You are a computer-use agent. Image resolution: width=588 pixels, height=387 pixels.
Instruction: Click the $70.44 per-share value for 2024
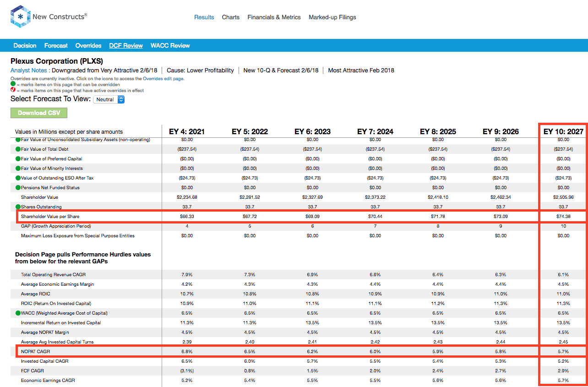pyautogui.click(x=375, y=216)
